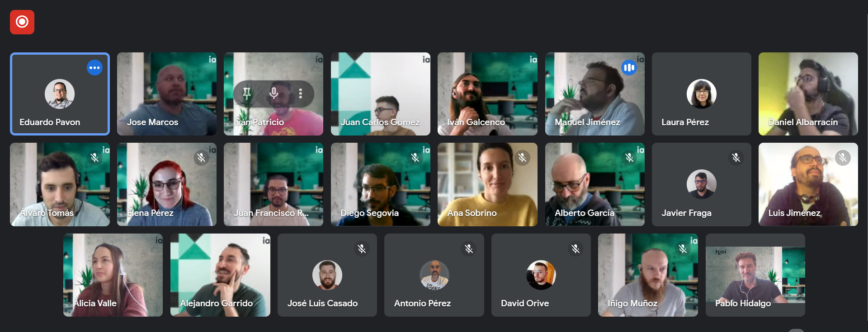Click the muted mic icon on Álvaro Tomás
Viewport: 868px width, 332px height.
(x=94, y=158)
